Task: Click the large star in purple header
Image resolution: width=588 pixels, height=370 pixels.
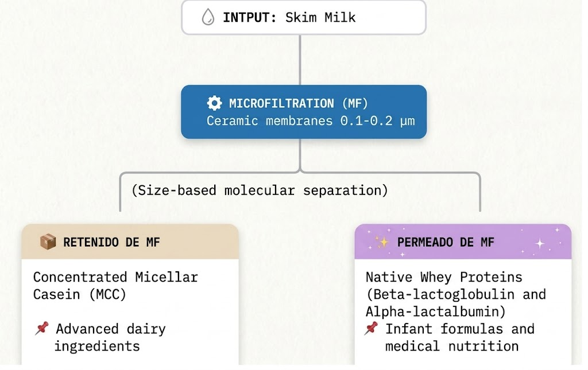Action: (x=540, y=244)
